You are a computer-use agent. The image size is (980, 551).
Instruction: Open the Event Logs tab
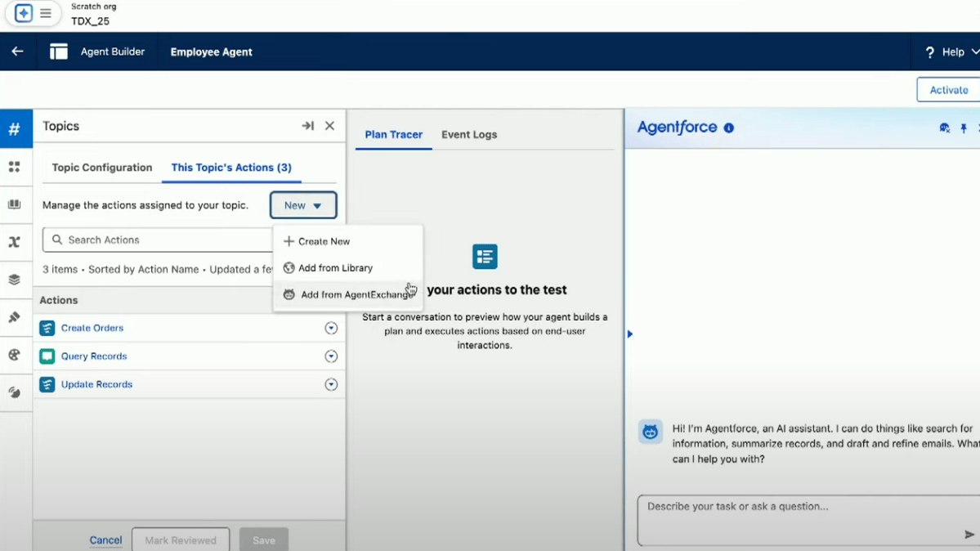pos(469,134)
